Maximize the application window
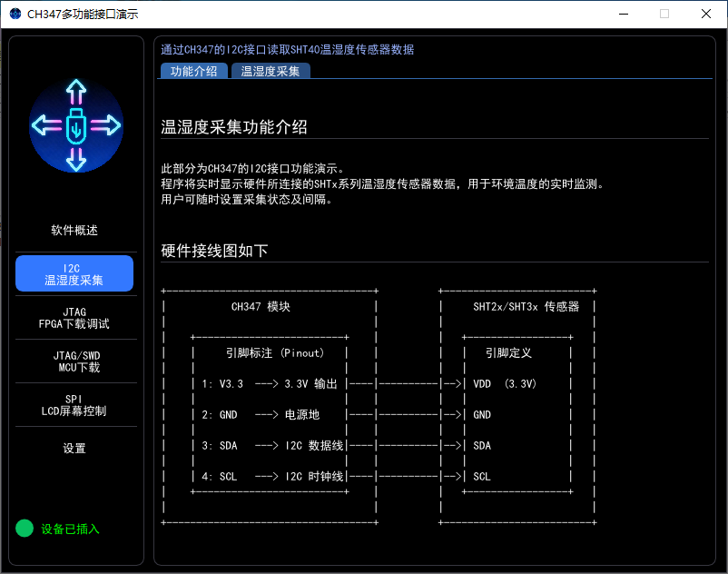728x574 pixels. click(664, 15)
